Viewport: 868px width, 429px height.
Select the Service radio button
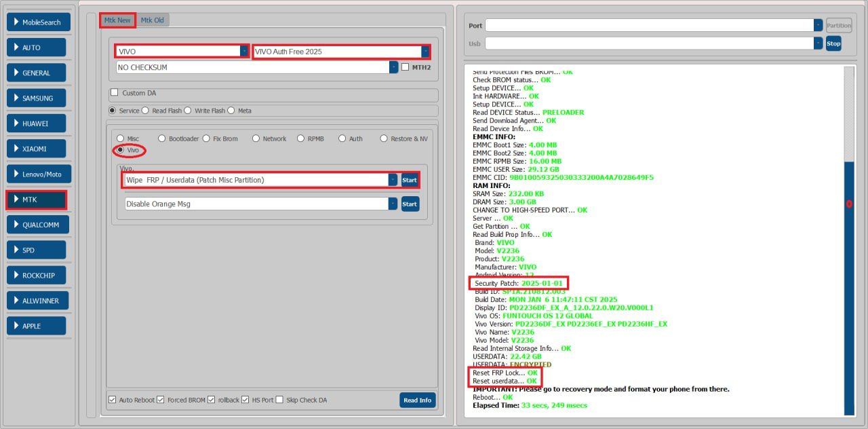113,111
